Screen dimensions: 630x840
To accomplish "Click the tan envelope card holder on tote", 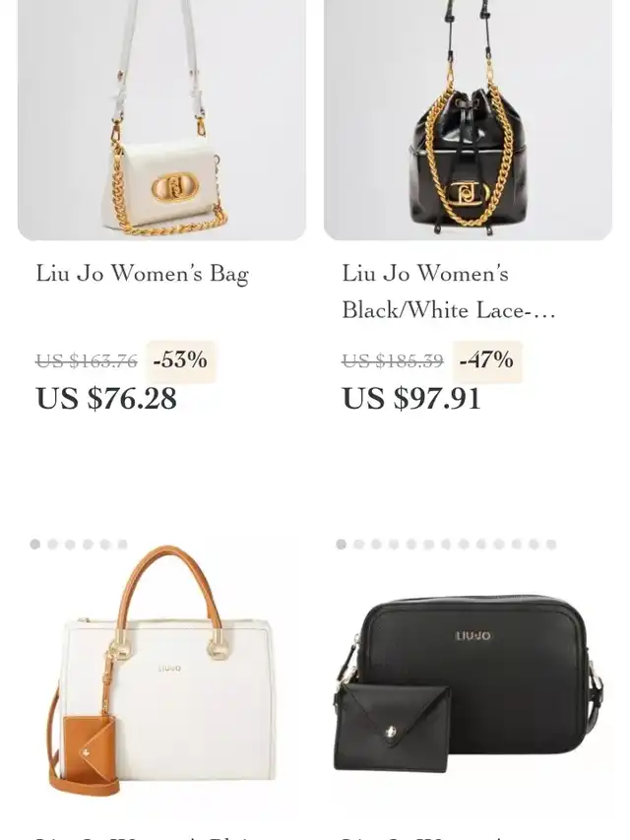I will tap(90, 747).
